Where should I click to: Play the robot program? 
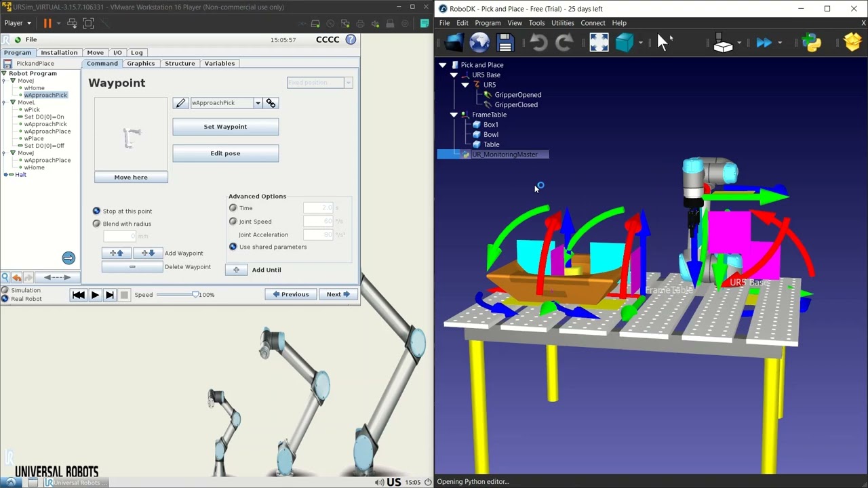[95, 295]
